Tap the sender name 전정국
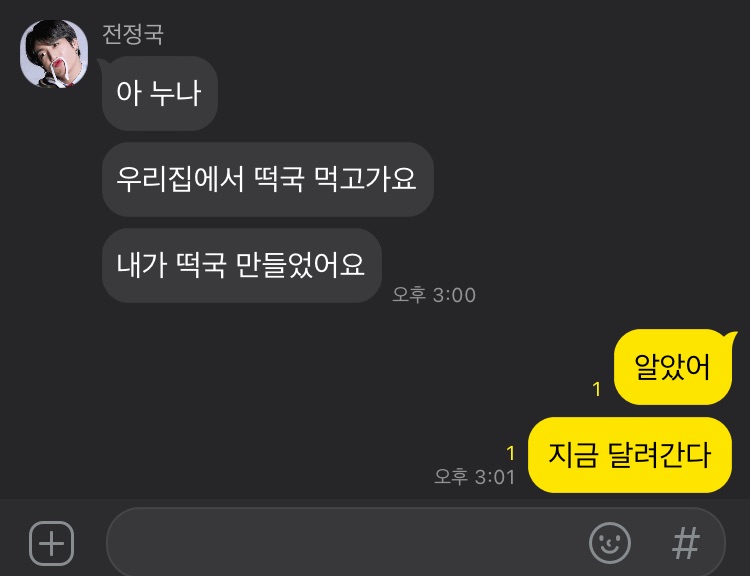The width and height of the screenshot is (750, 576). click(133, 34)
